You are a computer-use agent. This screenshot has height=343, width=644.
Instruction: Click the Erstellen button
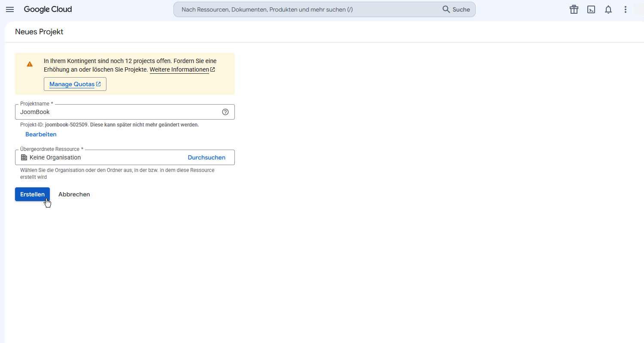pyautogui.click(x=32, y=194)
